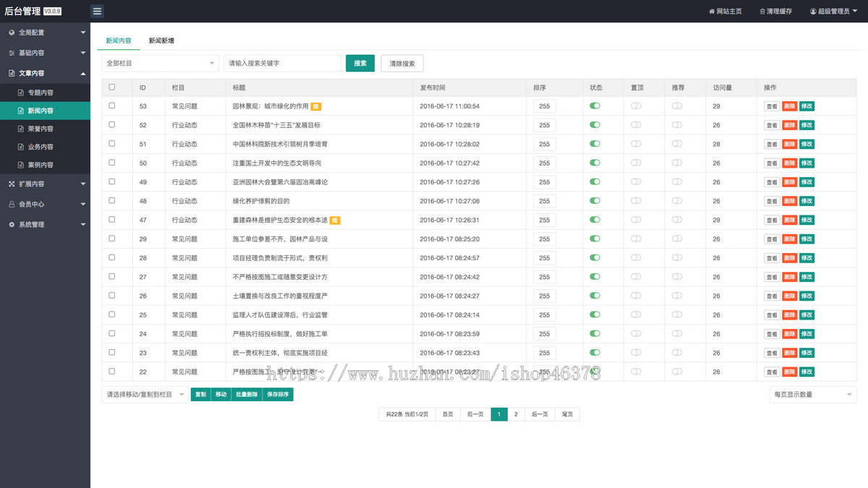This screenshot has width=868, height=488.
Task: Expand the 全局配置 sidebar section
Action: pyautogui.click(x=45, y=33)
